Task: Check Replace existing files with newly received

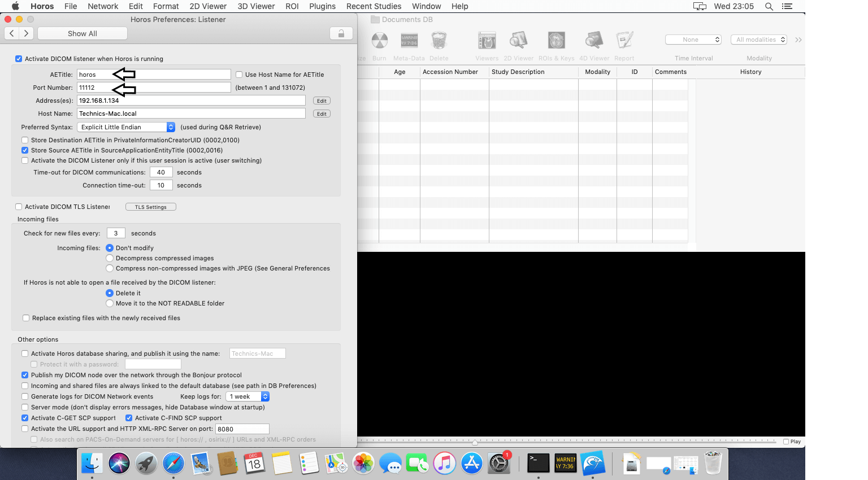Action: click(x=26, y=318)
